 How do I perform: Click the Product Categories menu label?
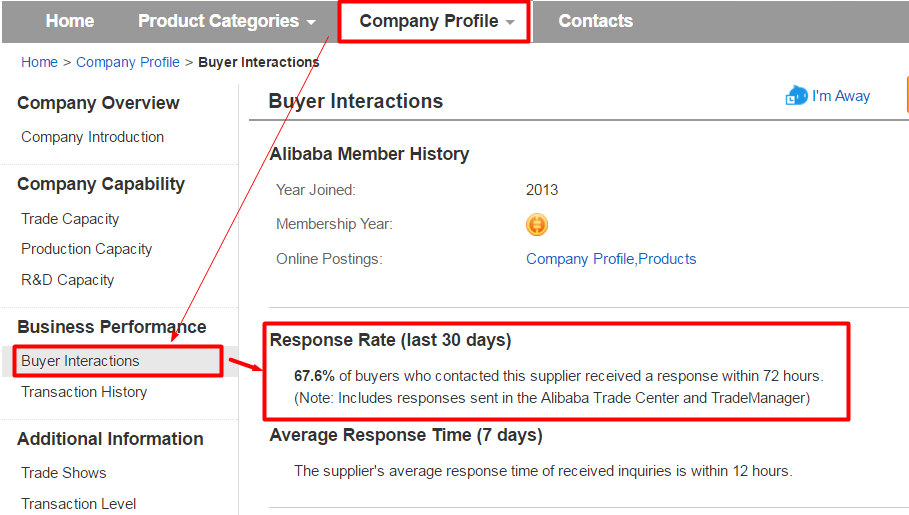click(219, 21)
